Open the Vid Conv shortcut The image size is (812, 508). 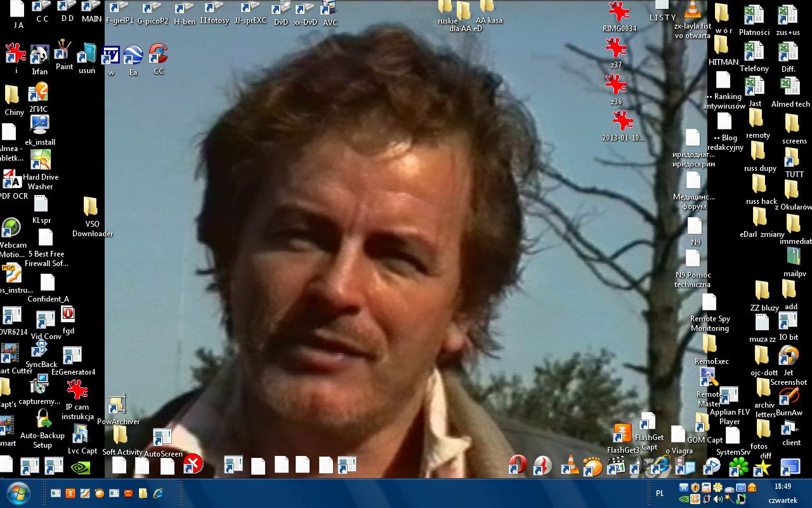click(46, 321)
